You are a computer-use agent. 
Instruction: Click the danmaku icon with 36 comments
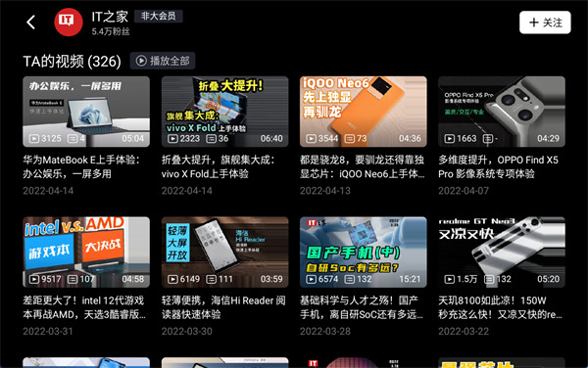[211, 139]
